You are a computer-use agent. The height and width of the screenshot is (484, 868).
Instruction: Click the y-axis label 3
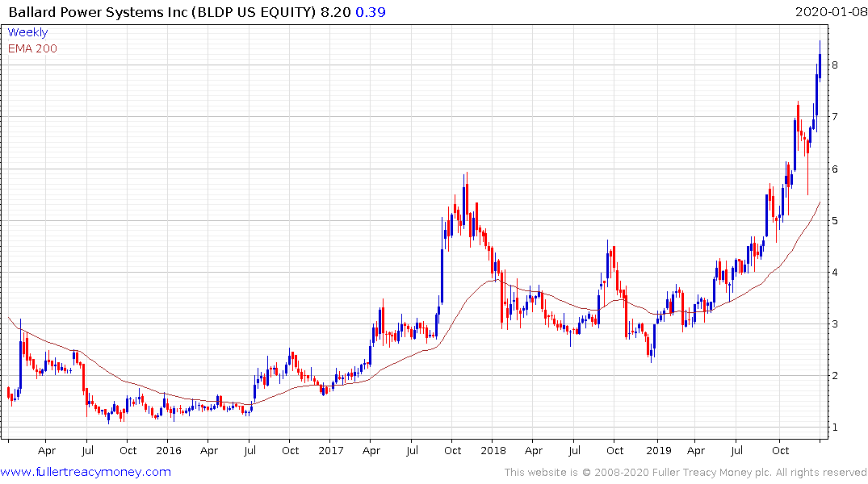click(834, 324)
